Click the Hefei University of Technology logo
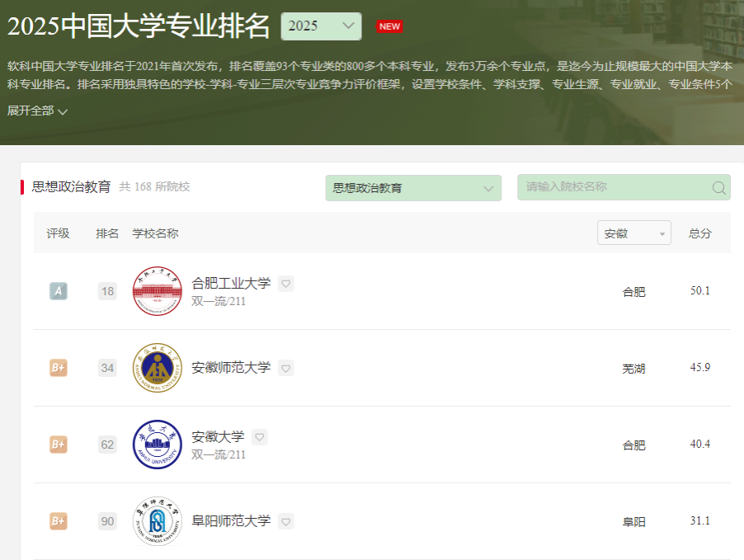The width and height of the screenshot is (744, 560). click(157, 291)
